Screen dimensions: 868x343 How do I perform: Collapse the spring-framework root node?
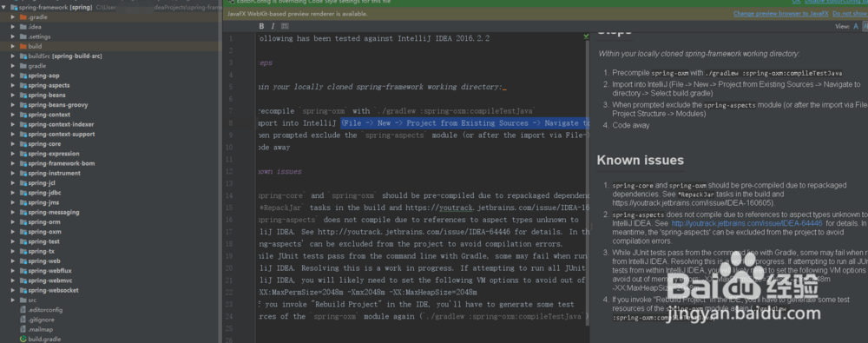coord(4,7)
